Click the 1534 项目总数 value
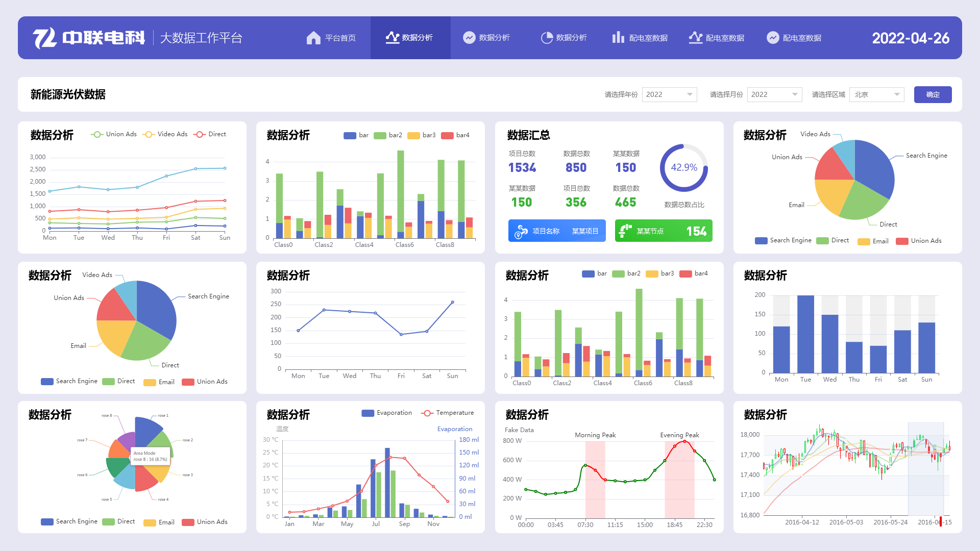 [522, 168]
